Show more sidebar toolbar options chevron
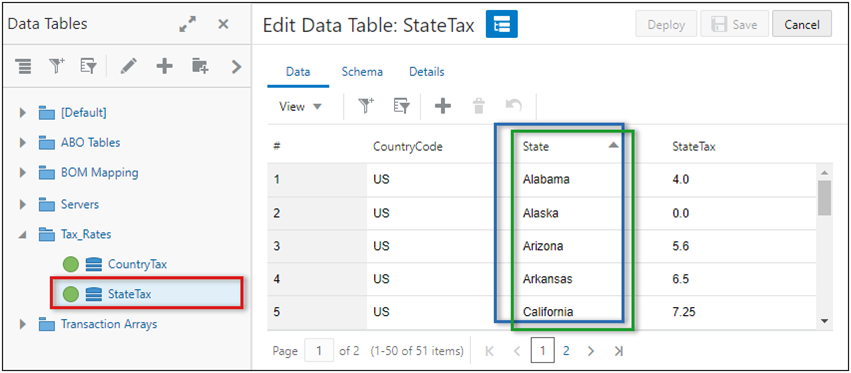Viewport: 851px width, 373px height. [236, 66]
